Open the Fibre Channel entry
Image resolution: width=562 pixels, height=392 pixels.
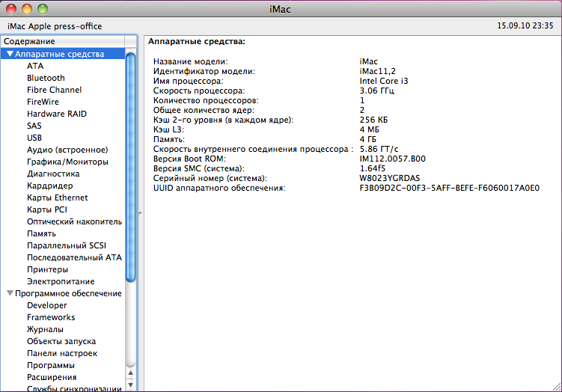(x=54, y=90)
